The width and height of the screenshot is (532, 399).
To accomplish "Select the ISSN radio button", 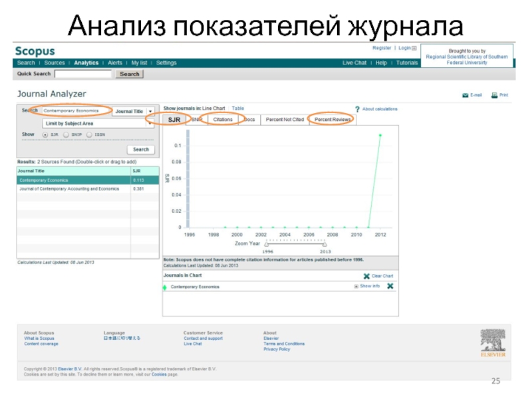I will point(89,135).
